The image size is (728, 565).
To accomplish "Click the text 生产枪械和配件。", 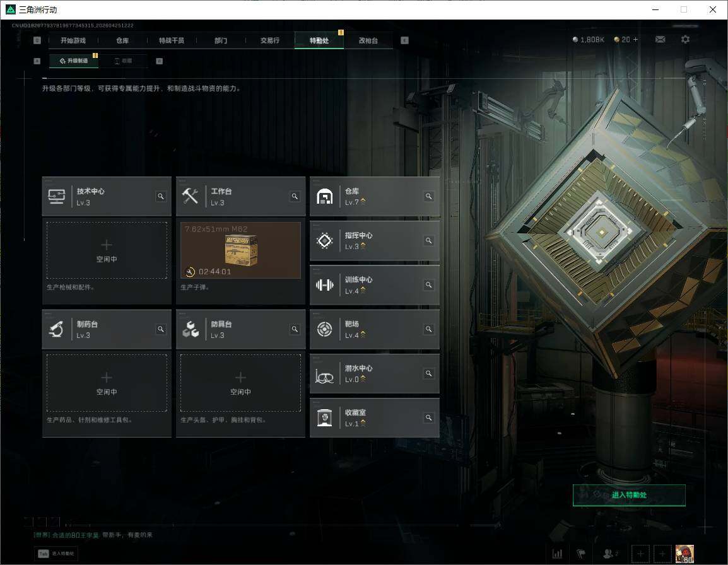I will click(x=71, y=288).
